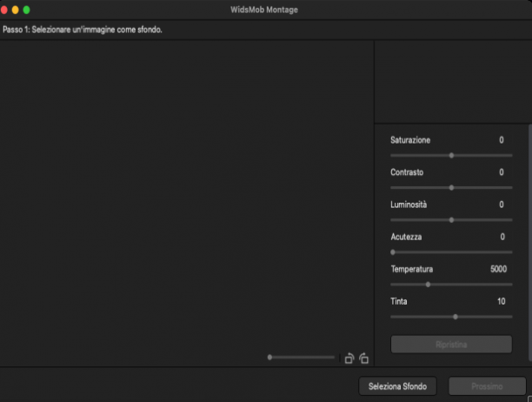Click the Acutezza label
Viewport: 532px width, 402px height.
(406, 237)
